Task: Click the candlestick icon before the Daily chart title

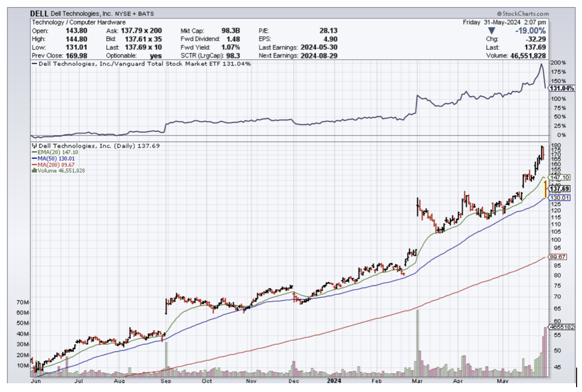Action: [x=33, y=146]
